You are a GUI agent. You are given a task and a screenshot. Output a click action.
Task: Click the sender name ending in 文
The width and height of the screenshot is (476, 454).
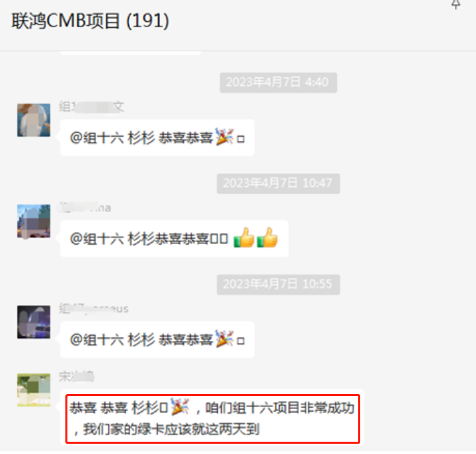[x=91, y=107]
